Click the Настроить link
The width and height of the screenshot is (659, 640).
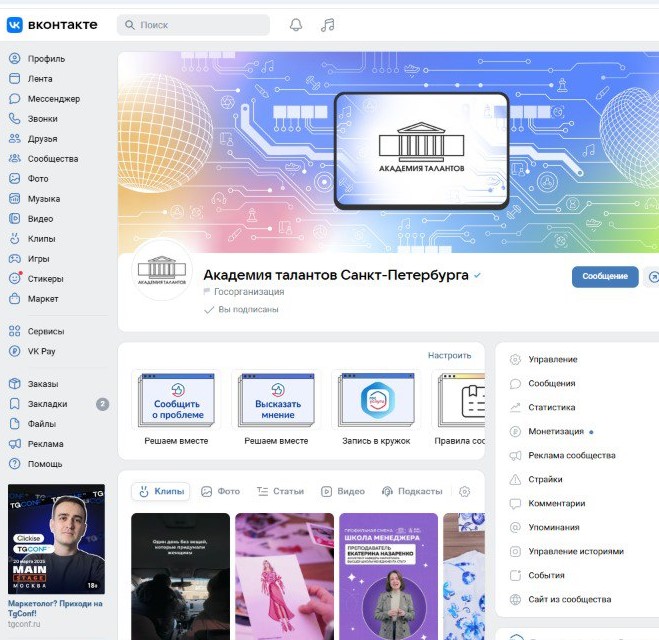click(449, 355)
